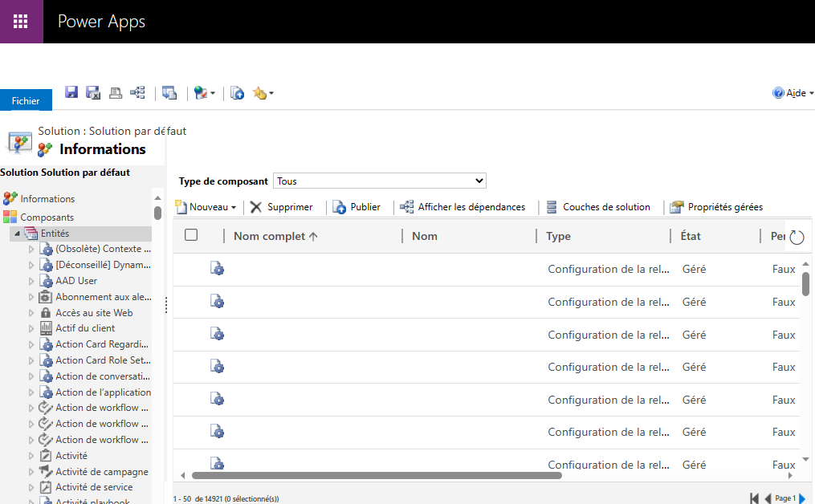This screenshot has width=815, height=504.
Task: Expand the Actif du client node
Action: (31, 328)
